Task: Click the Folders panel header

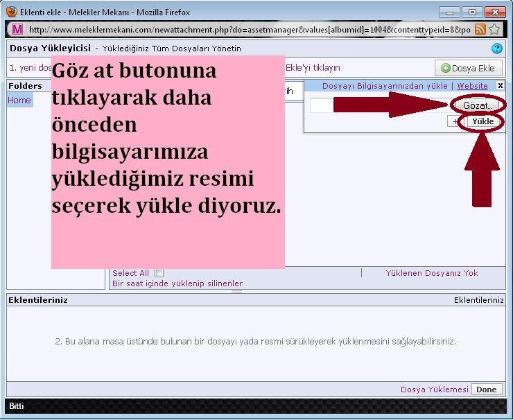Action: pyautogui.click(x=26, y=86)
